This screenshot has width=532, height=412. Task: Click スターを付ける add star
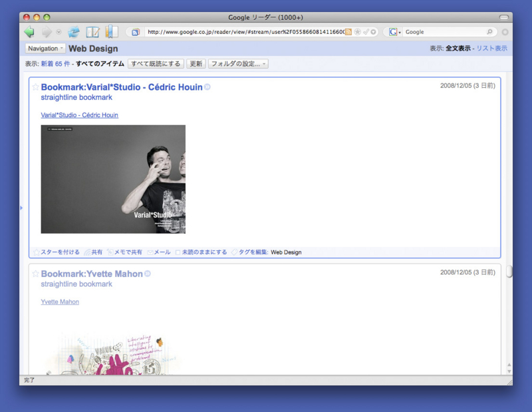pyautogui.click(x=57, y=252)
